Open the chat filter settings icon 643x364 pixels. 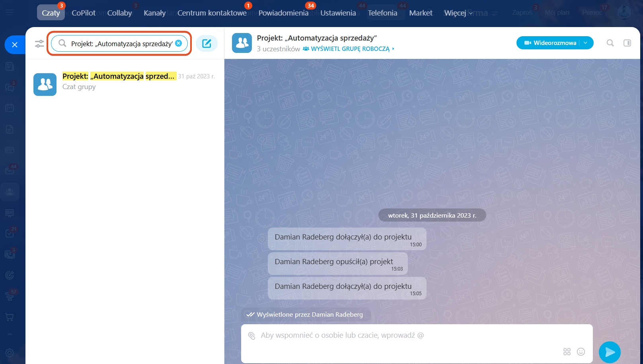39,43
